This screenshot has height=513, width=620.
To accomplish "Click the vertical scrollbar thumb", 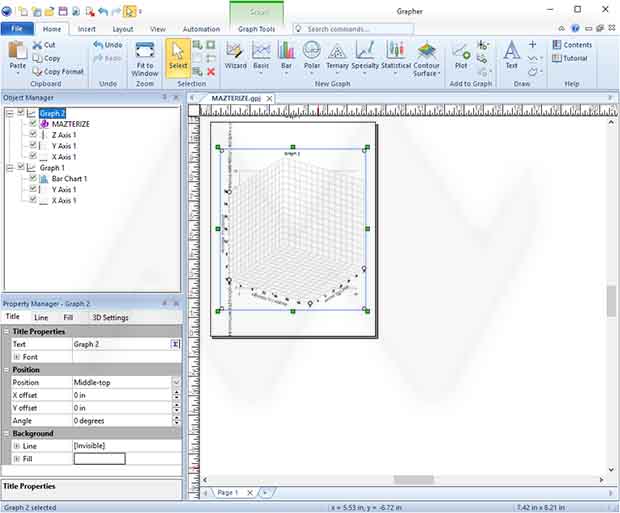I will (x=611, y=301).
